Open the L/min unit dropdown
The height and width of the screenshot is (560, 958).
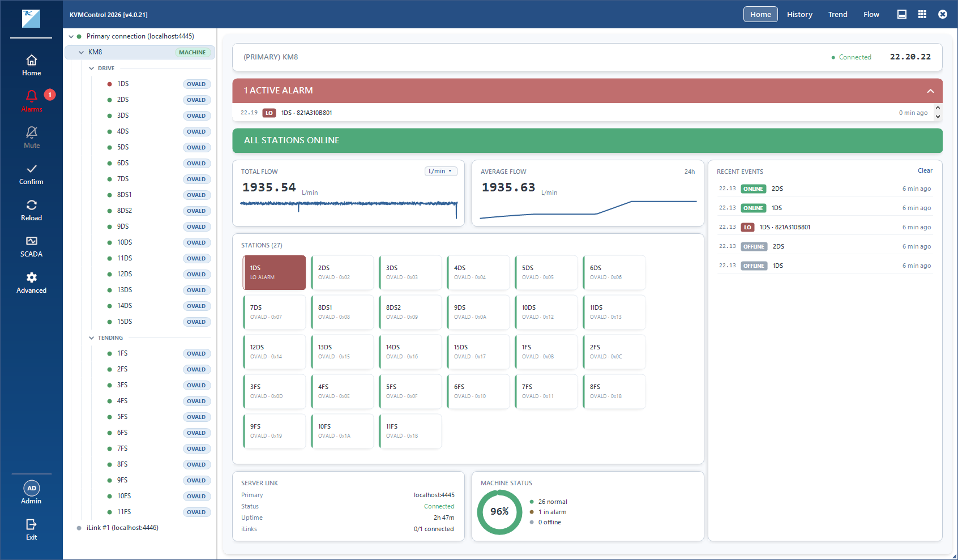(440, 171)
